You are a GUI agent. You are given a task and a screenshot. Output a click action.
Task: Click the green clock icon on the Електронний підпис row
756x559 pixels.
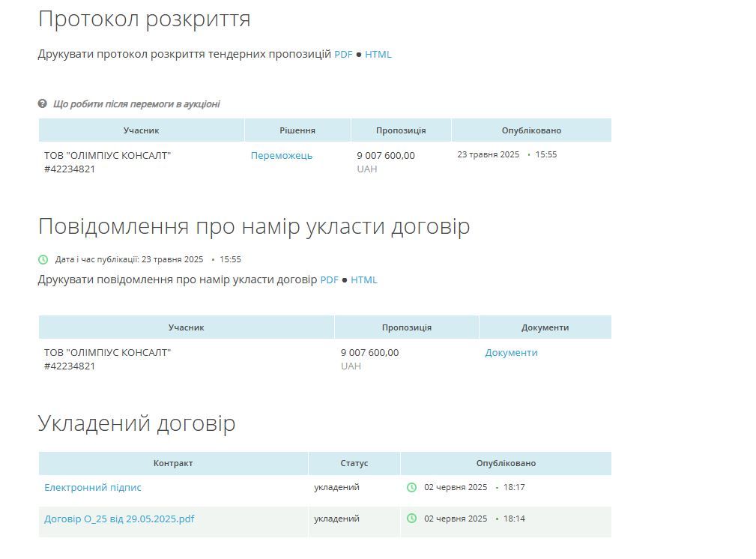click(411, 486)
